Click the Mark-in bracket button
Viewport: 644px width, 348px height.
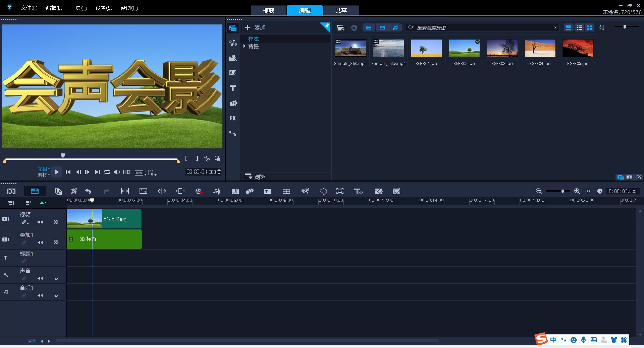(186, 158)
